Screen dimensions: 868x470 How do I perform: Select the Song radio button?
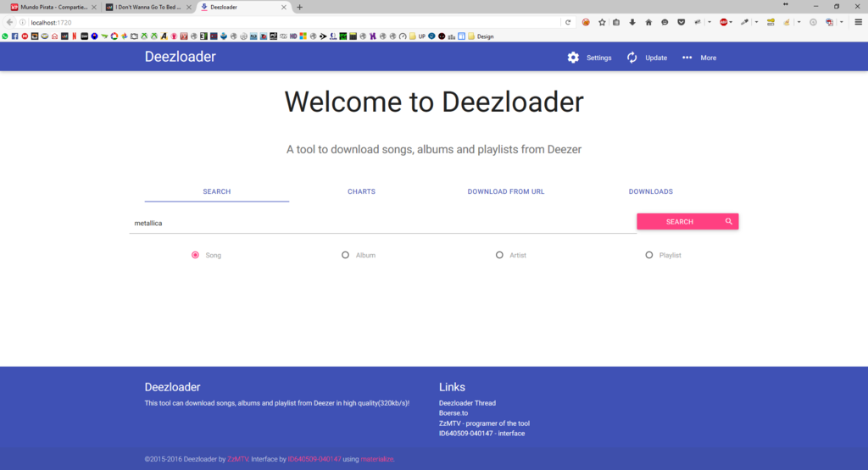pyautogui.click(x=196, y=255)
